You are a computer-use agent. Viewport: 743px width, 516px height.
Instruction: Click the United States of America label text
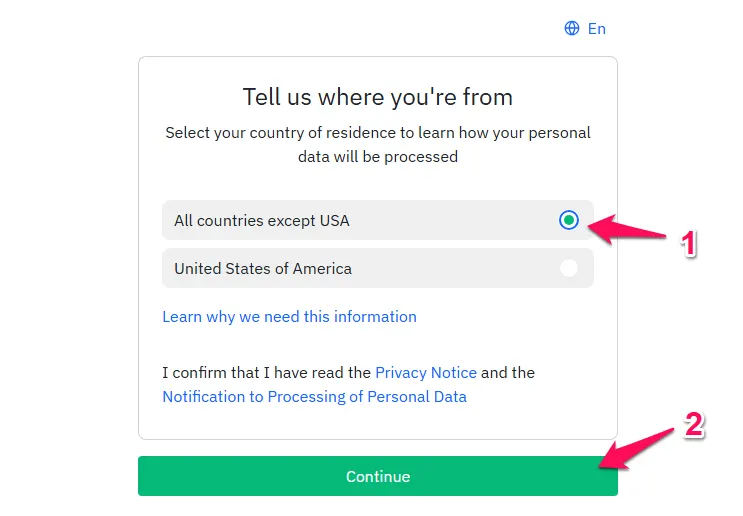[263, 269]
